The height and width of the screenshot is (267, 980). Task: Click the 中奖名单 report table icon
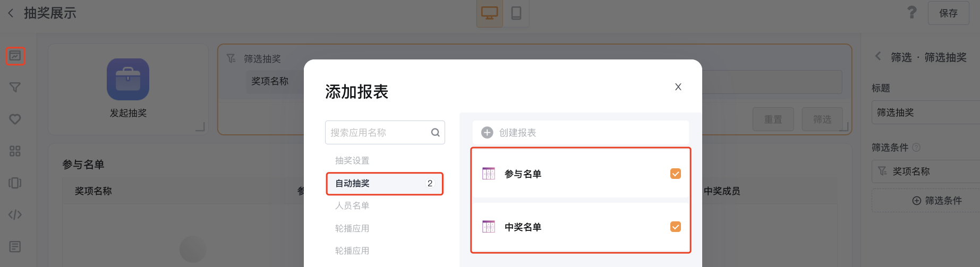pos(489,227)
